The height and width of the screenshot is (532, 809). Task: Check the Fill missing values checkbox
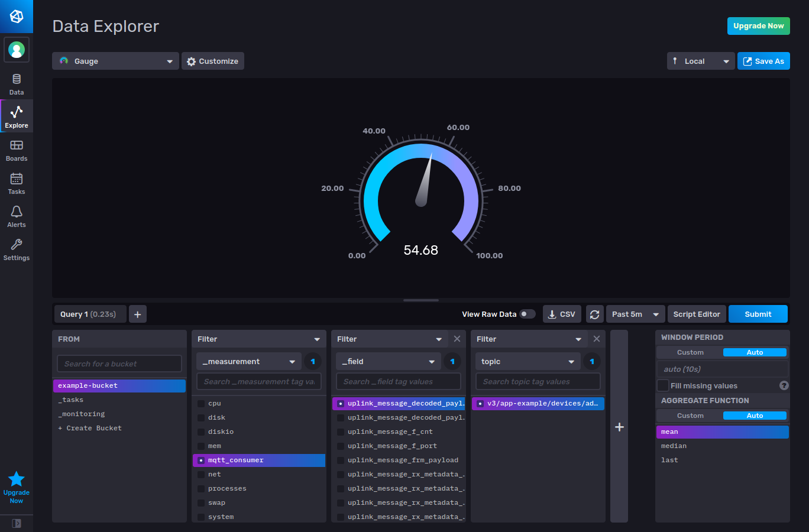click(663, 385)
